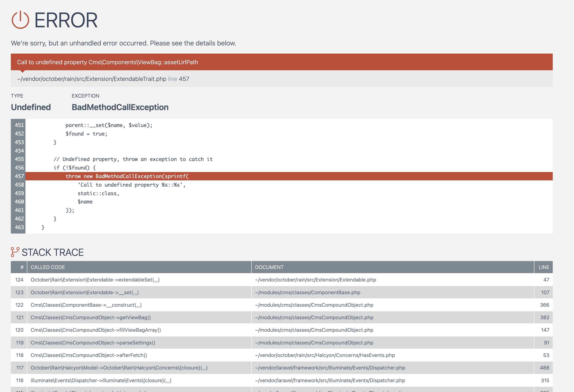The width and height of the screenshot is (574, 392).
Task: Click the HasEvents.php document path
Action: click(325, 355)
